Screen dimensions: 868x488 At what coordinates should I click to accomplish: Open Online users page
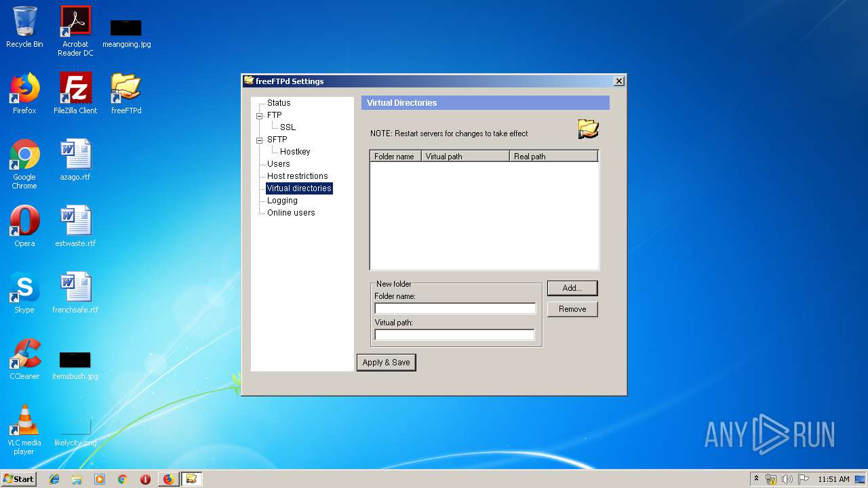[x=291, y=213]
